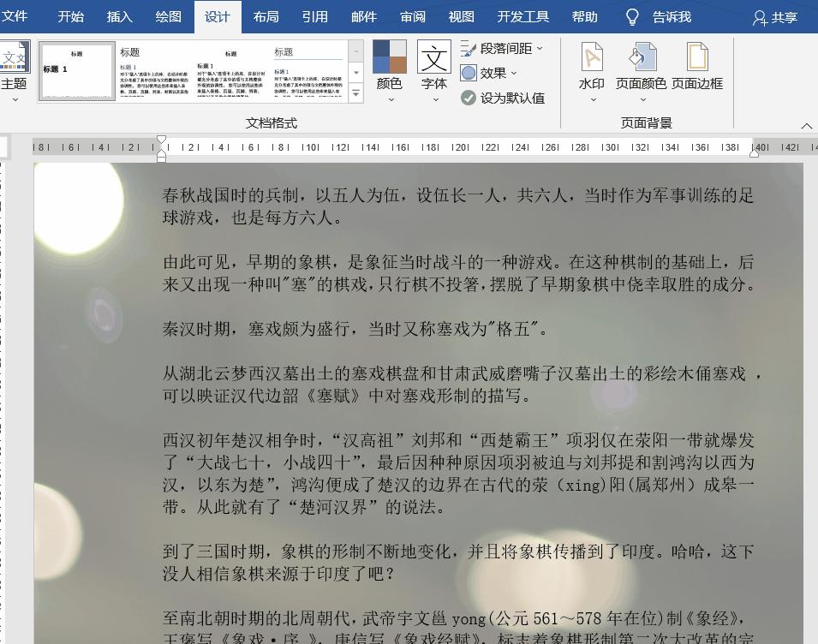Click the style gallery scroll-down arrow
818x644 pixels.
coord(355,73)
